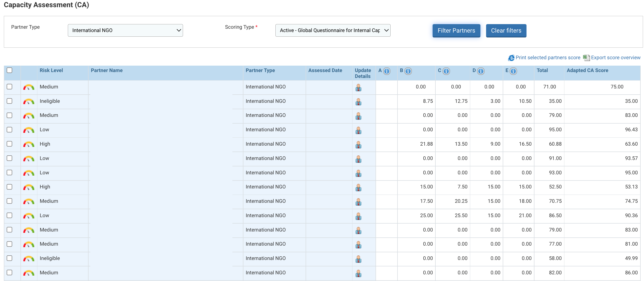Click the Partner Type column header
644x281 pixels.
click(x=260, y=70)
